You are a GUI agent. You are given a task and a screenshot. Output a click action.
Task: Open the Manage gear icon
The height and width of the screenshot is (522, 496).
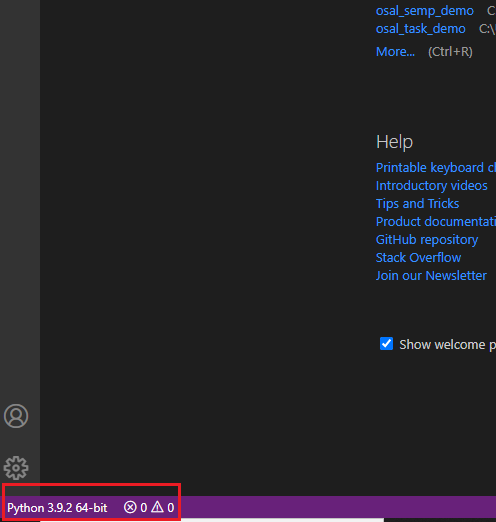tap(16, 468)
